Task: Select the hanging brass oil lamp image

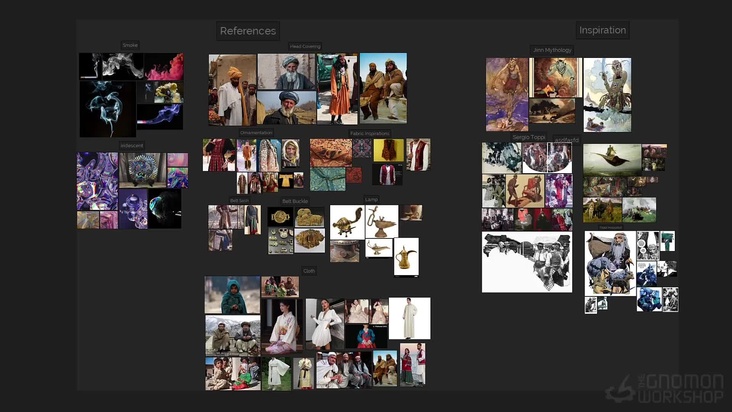Action: [x=382, y=222]
